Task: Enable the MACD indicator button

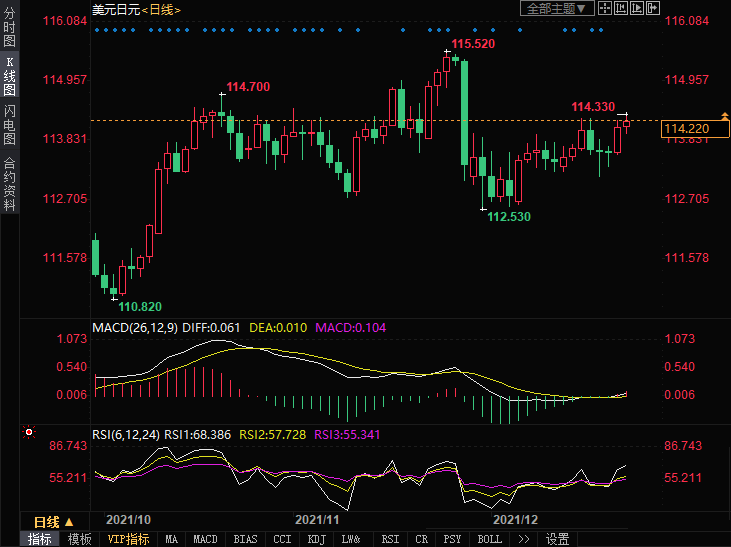Action: coord(205,539)
